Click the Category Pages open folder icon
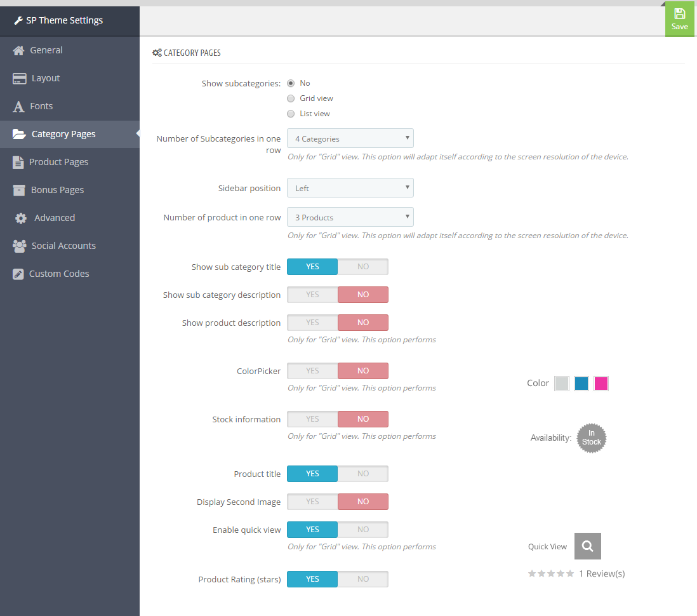Image resolution: width=697 pixels, height=616 pixels. click(x=19, y=135)
